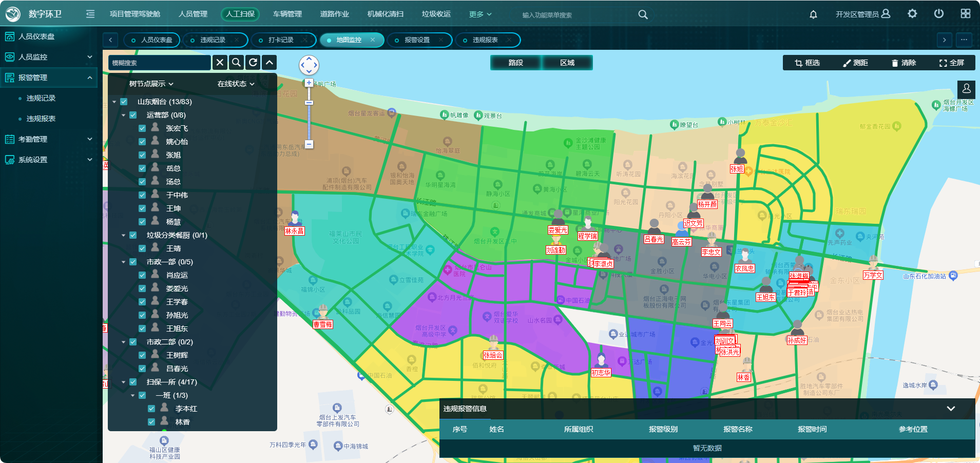Open 车辆管理 in the top menu
980x463 pixels.
(287, 14)
